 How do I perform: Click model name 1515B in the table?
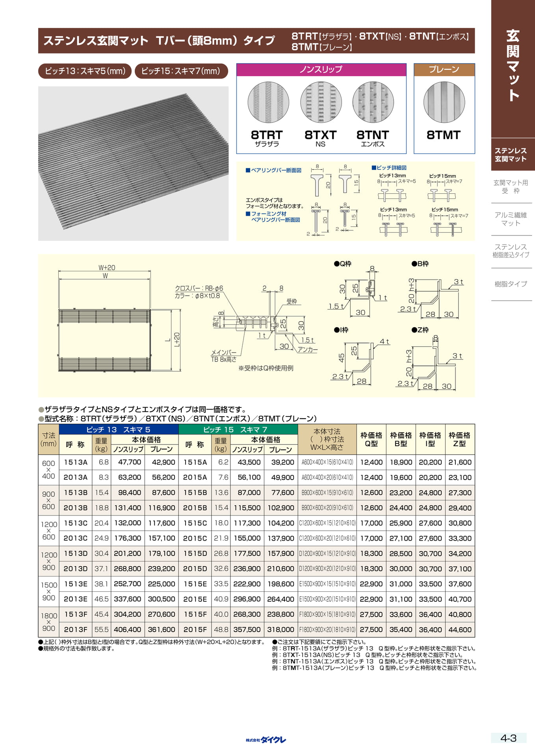coord(195,493)
